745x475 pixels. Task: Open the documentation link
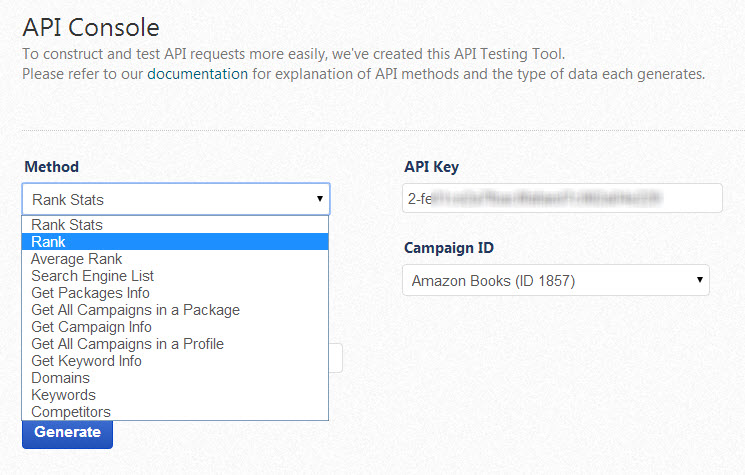pos(197,74)
